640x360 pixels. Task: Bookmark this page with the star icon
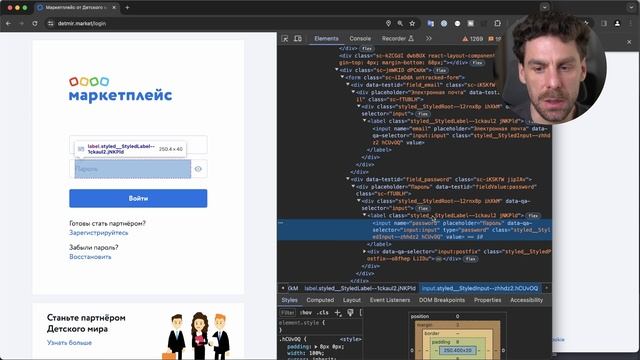412,24
